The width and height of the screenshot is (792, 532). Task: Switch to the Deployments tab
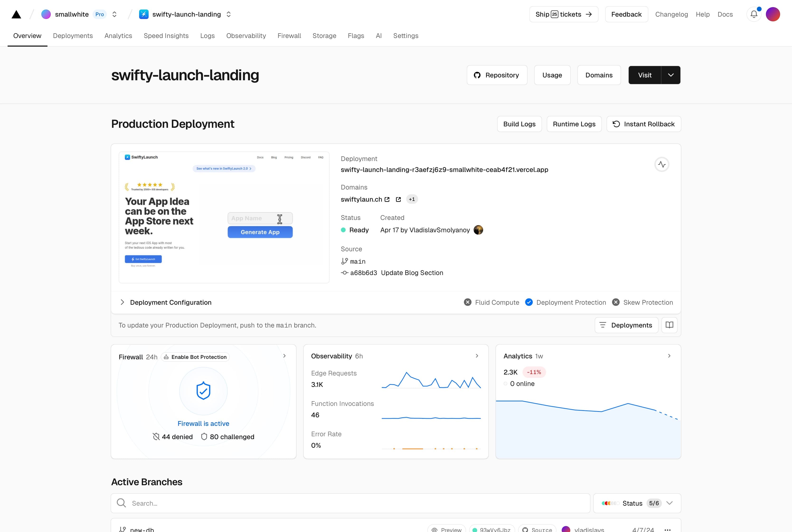[73, 36]
